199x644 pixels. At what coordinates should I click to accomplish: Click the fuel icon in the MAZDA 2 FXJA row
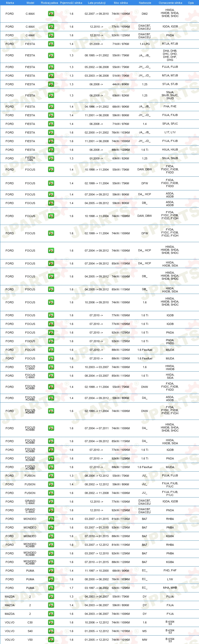(x=51, y=605)
